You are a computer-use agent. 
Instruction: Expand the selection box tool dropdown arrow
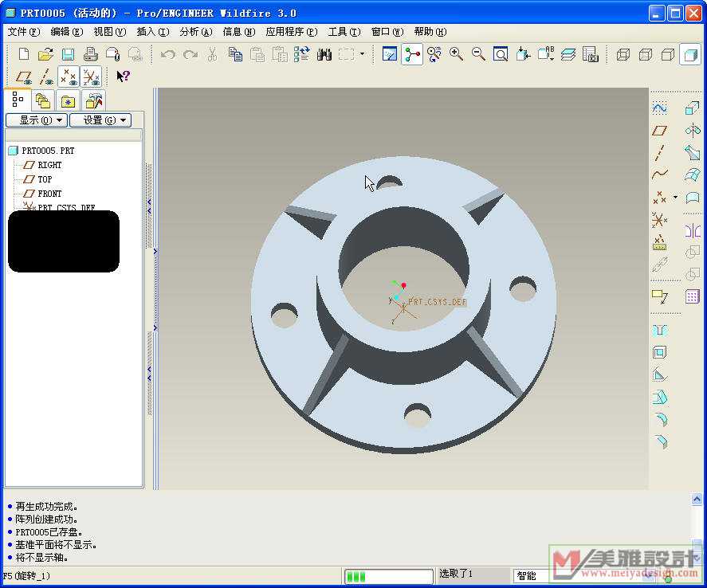click(362, 54)
